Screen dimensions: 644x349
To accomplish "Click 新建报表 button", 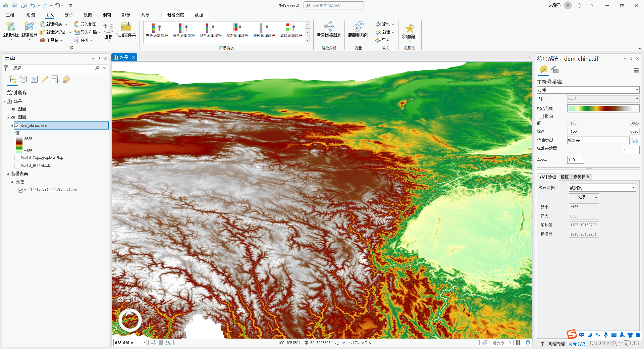I will (54, 24).
